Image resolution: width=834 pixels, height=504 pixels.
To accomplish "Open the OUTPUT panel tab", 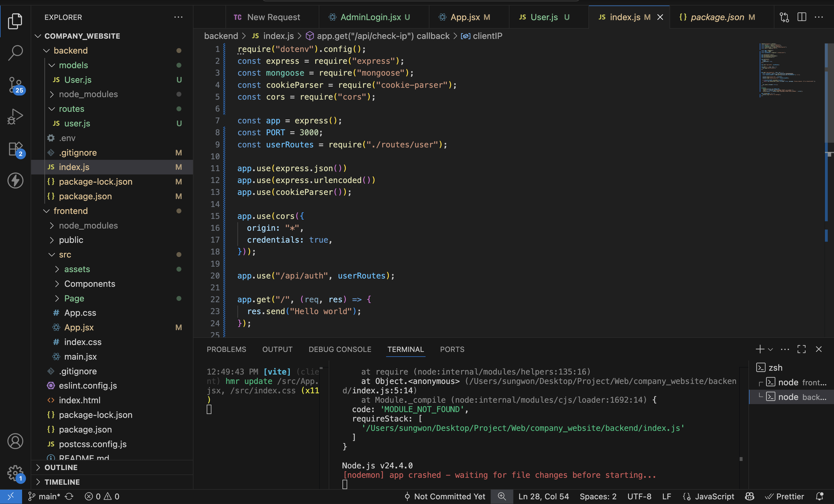I will 277,349.
